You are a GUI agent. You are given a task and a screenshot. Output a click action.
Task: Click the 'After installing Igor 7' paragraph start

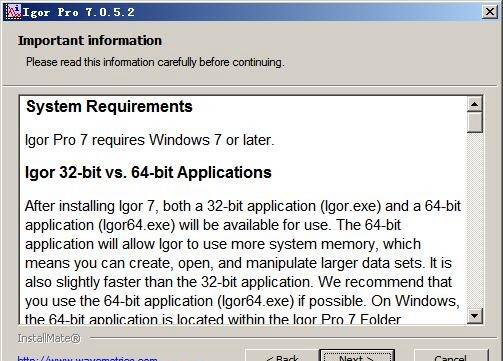[x=90, y=206]
